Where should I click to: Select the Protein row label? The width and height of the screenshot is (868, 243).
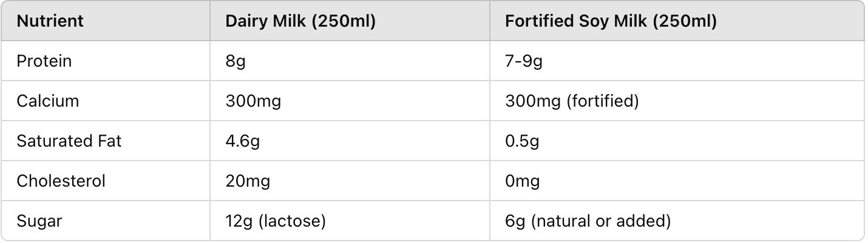coord(44,62)
